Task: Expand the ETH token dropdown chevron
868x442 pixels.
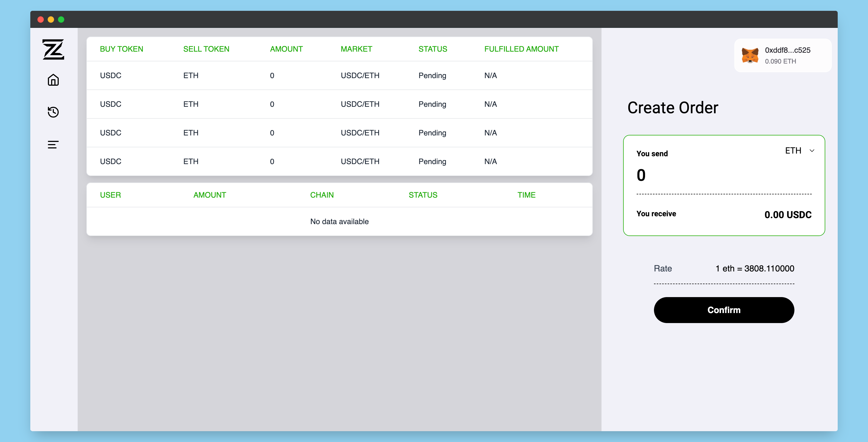Action: pyautogui.click(x=812, y=151)
